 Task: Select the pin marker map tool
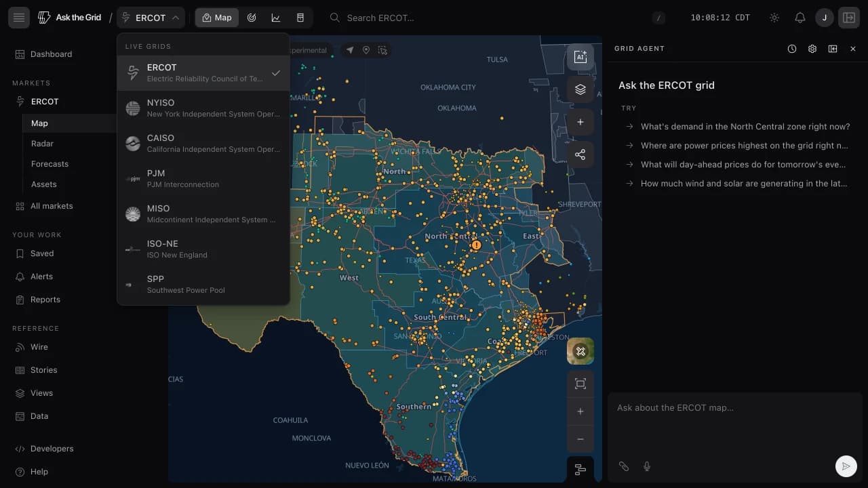click(366, 50)
